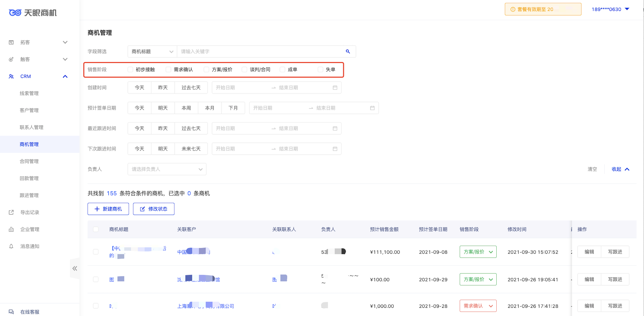Click 写跟进 for the ¥100.00 row
This screenshot has height=316, width=644.
click(x=615, y=279)
